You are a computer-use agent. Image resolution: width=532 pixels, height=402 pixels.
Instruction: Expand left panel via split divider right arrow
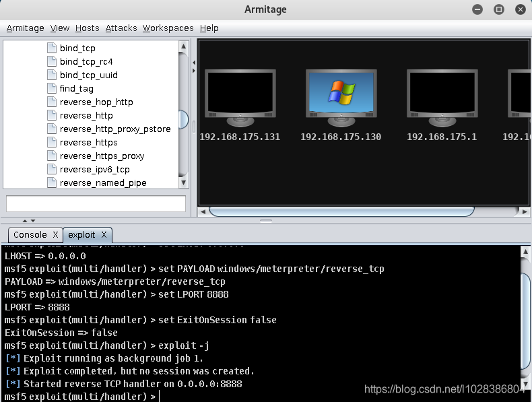pyautogui.click(x=194, y=71)
